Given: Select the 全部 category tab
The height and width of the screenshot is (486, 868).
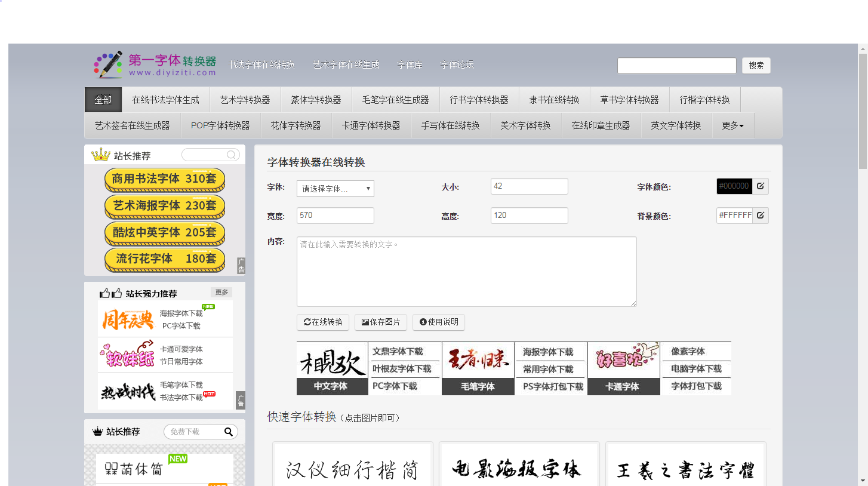Looking at the screenshot, I should (x=103, y=100).
